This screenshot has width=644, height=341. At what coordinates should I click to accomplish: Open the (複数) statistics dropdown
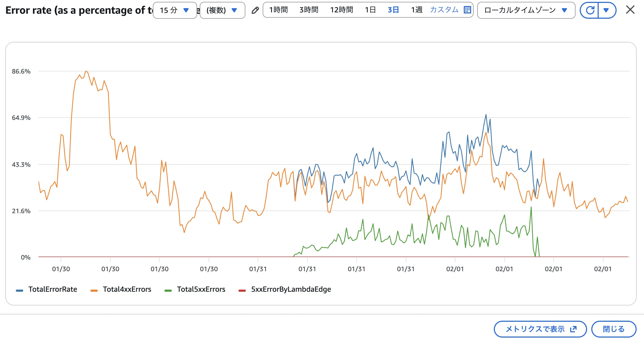[222, 10]
